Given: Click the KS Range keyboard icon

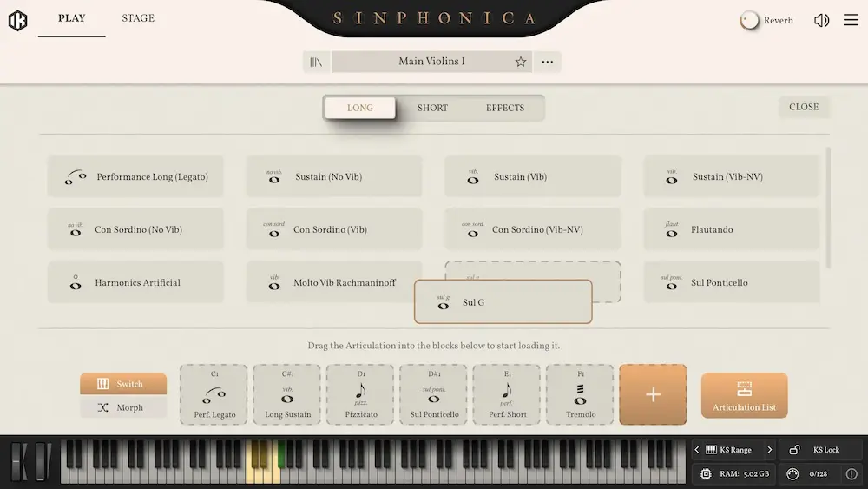Looking at the screenshot, I should (x=712, y=450).
